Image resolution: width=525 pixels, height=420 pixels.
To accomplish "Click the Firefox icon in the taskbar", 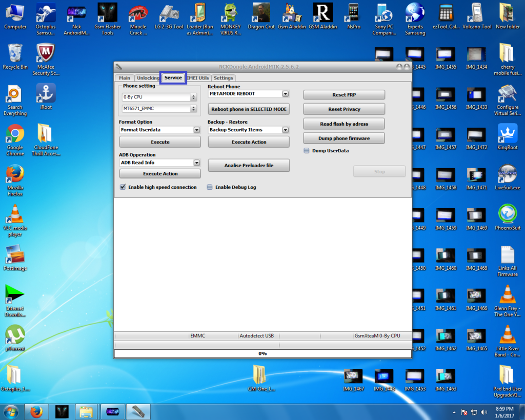I will point(36,412).
